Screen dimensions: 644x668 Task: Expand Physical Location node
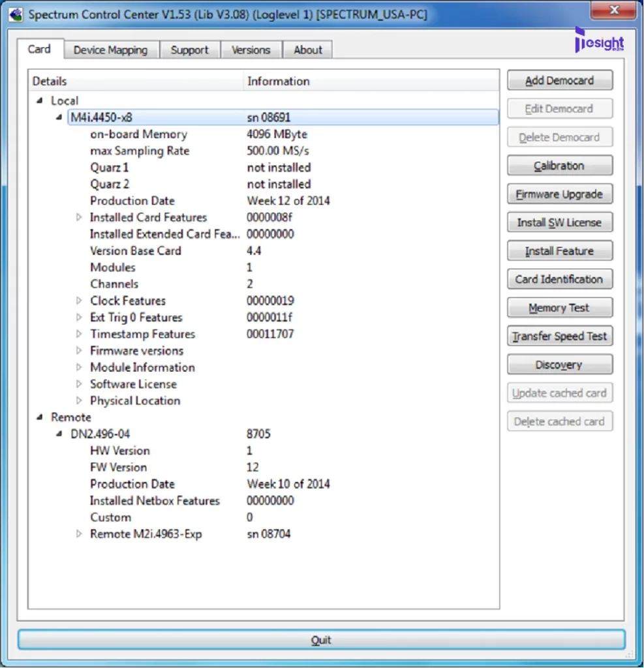point(79,401)
